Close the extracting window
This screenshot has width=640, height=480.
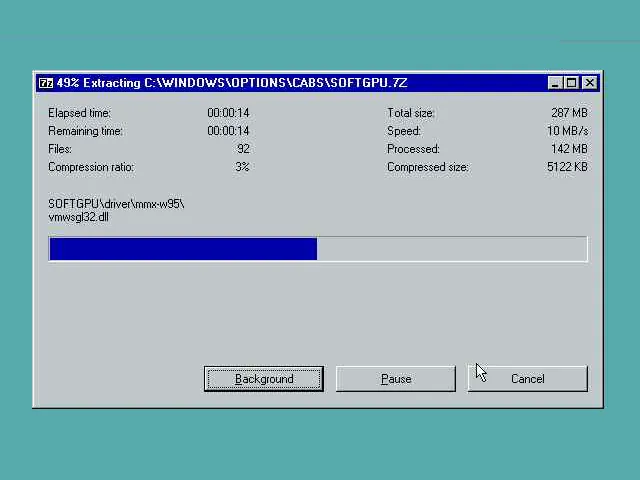589,83
